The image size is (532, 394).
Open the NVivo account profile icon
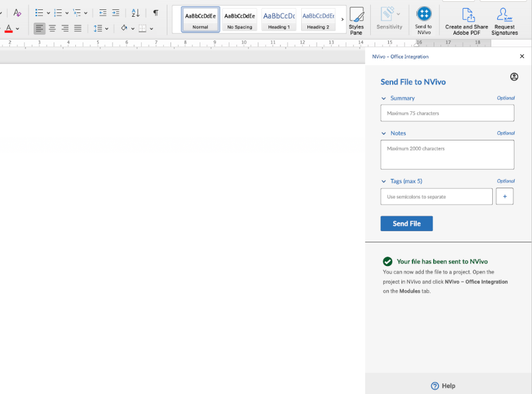pyautogui.click(x=514, y=77)
